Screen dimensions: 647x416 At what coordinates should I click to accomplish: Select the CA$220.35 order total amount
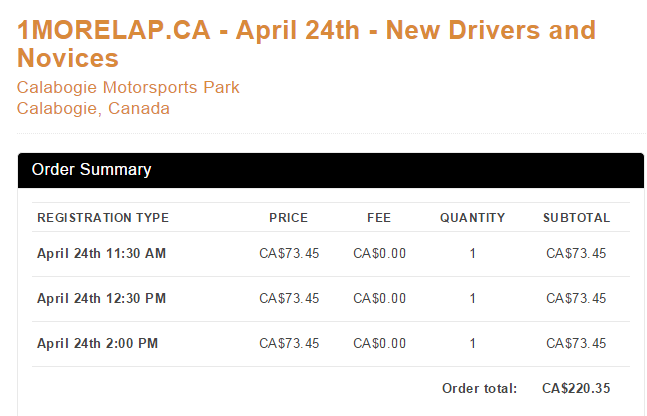pos(576,388)
